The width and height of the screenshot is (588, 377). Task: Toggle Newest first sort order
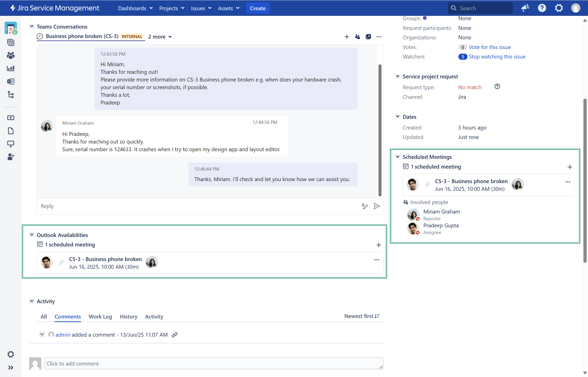coord(362,316)
